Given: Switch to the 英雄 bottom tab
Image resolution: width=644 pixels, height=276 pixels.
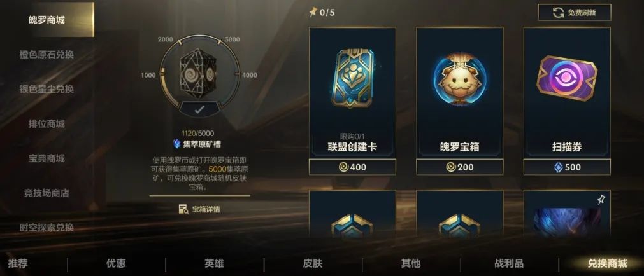Looking at the screenshot, I should coord(215,263).
